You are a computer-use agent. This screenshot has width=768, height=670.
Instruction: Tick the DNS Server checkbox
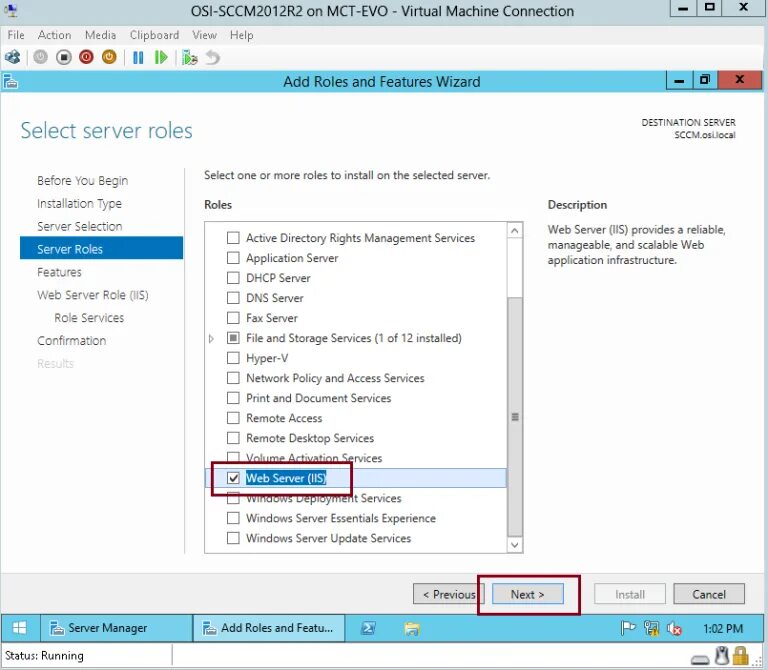click(234, 298)
